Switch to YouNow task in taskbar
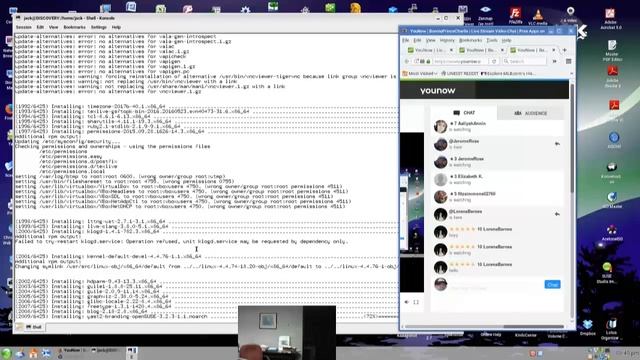Image resolution: width=640 pixels, height=360 pixels. point(73,350)
